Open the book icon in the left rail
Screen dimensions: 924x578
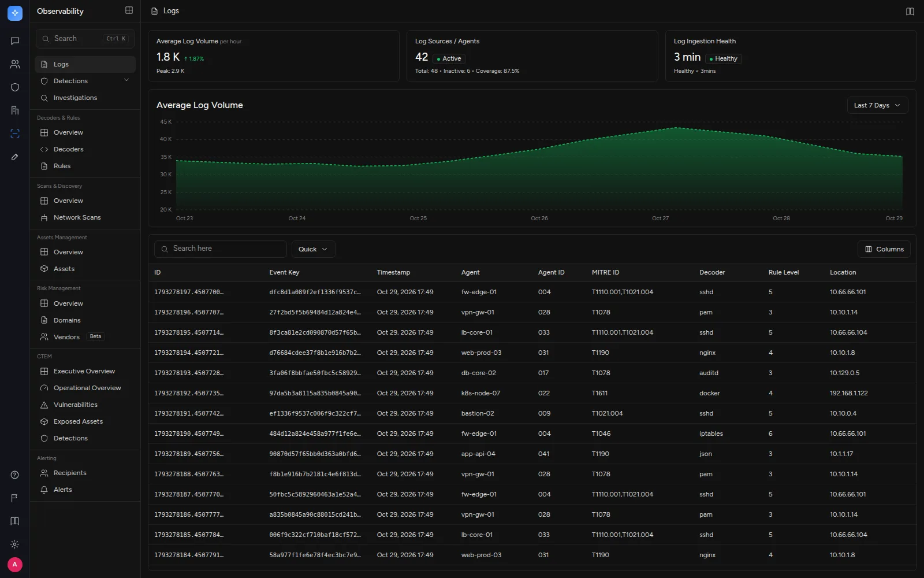pos(15,521)
